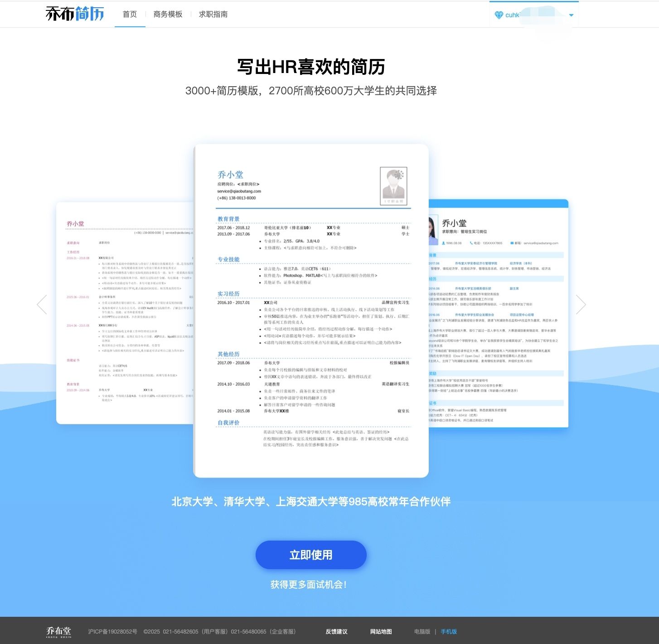659x644 pixels.
Task: Advance the carousel with the right arrow
Action: [x=581, y=304]
